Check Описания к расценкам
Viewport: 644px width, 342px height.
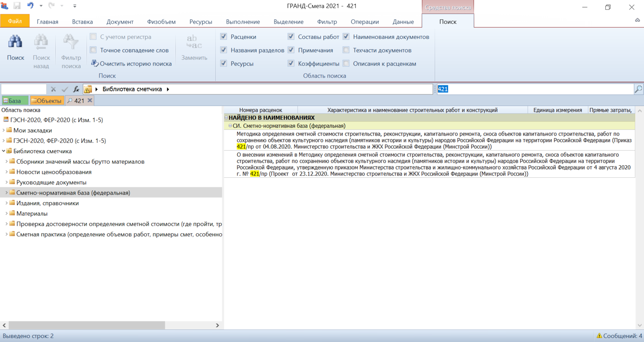tap(346, 64)
